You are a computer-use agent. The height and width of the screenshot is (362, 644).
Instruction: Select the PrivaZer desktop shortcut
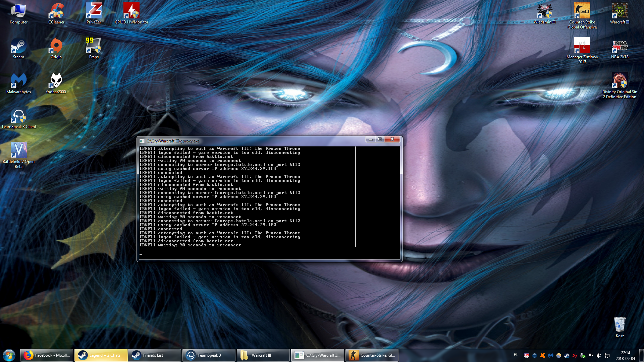(x=94, y=14)
